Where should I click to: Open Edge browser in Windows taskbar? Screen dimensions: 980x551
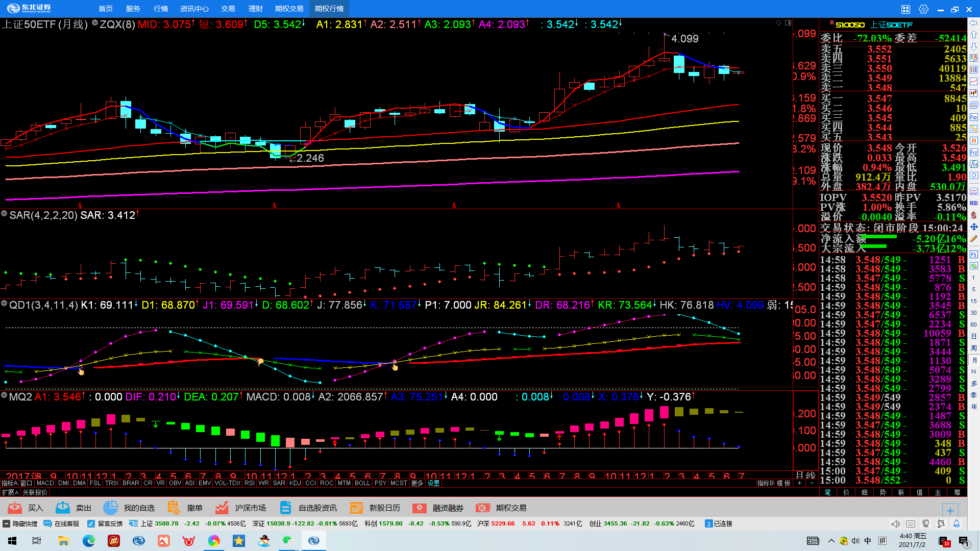89,541
